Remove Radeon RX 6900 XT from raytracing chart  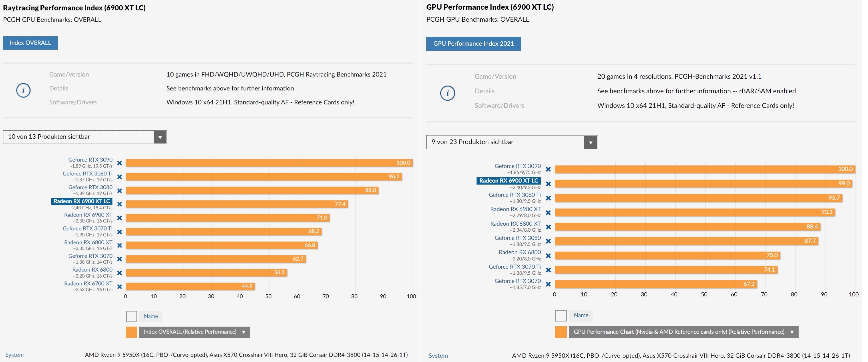click(x=120, y=218)
